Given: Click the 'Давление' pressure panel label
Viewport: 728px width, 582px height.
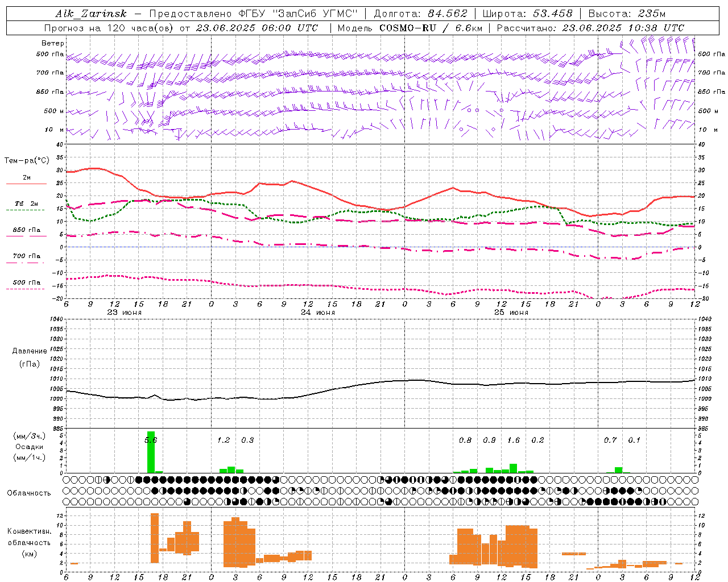Looking at the screenshot, I should tap(30, 351).
